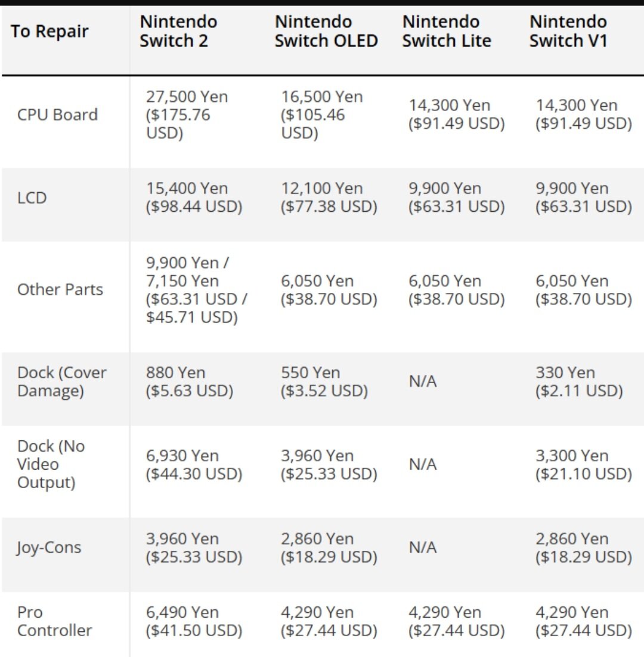Click the N/A cell in Joy-Cons row

pos(423,547)
